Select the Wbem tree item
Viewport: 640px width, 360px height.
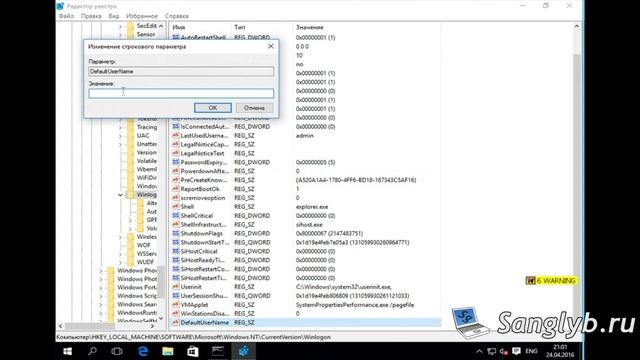[147, 169]
